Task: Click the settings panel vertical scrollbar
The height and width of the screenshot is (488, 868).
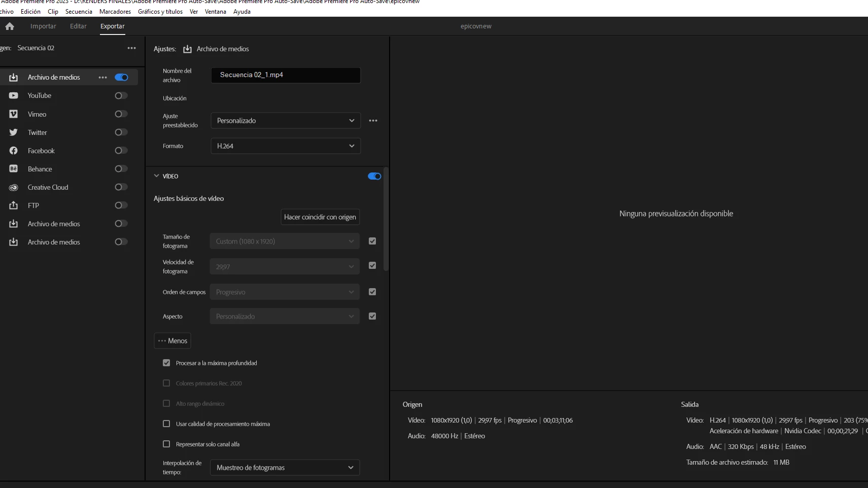Action: 386,219
